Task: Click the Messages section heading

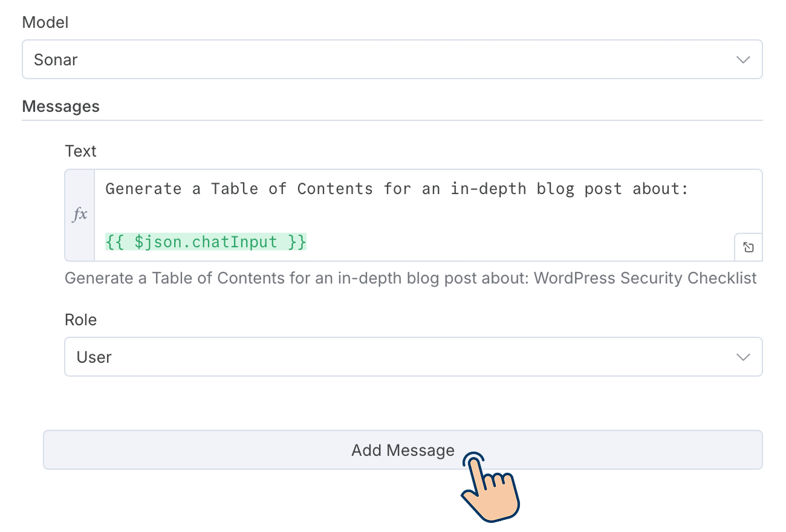Action: point(60,106)
